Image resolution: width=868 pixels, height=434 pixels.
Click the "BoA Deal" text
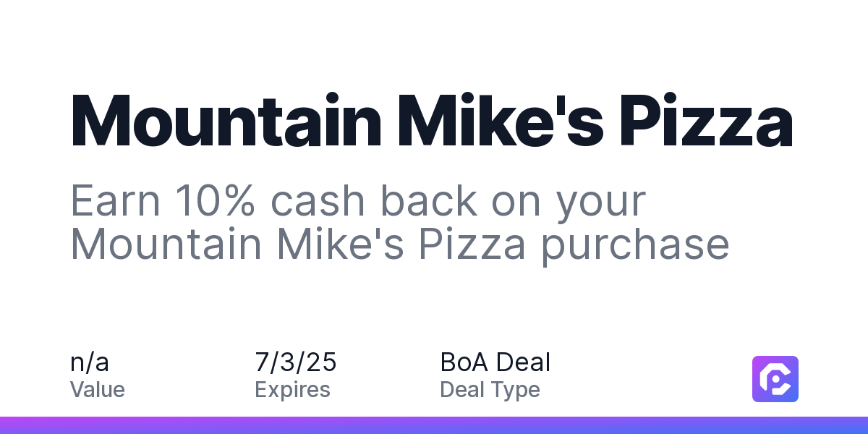tap(495, 362)
